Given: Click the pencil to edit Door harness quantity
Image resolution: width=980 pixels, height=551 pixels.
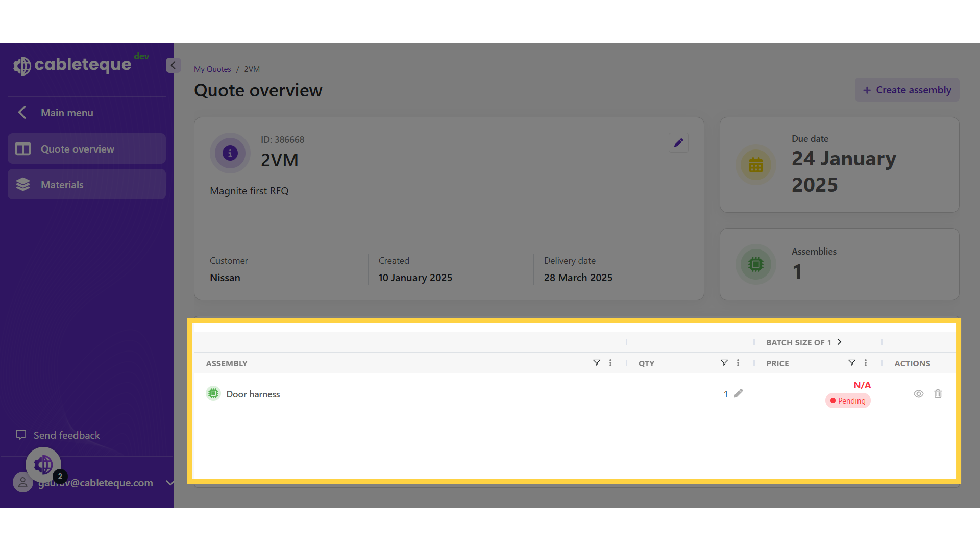Looking at the screenshot, I should point(738,393).
